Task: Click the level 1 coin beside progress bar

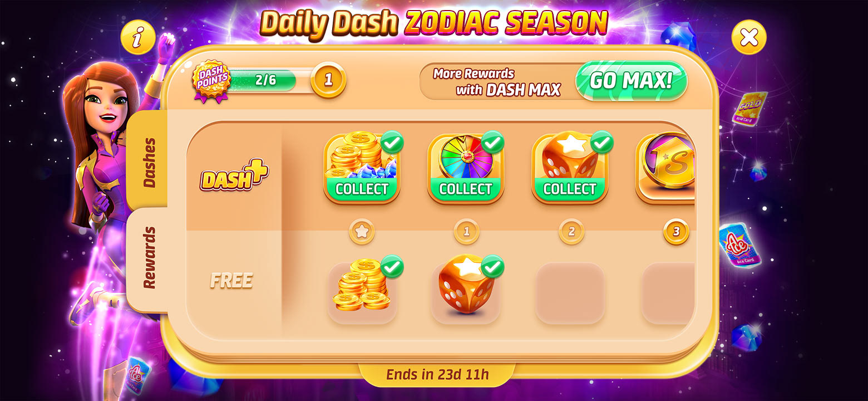Action: pos(328,80)
